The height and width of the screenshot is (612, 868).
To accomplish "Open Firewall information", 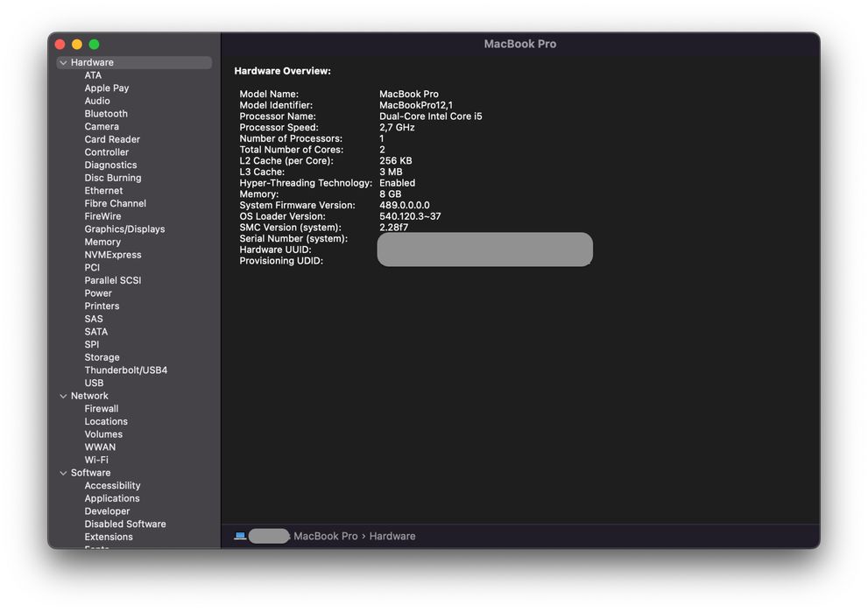I will click(x=102, y=408).
